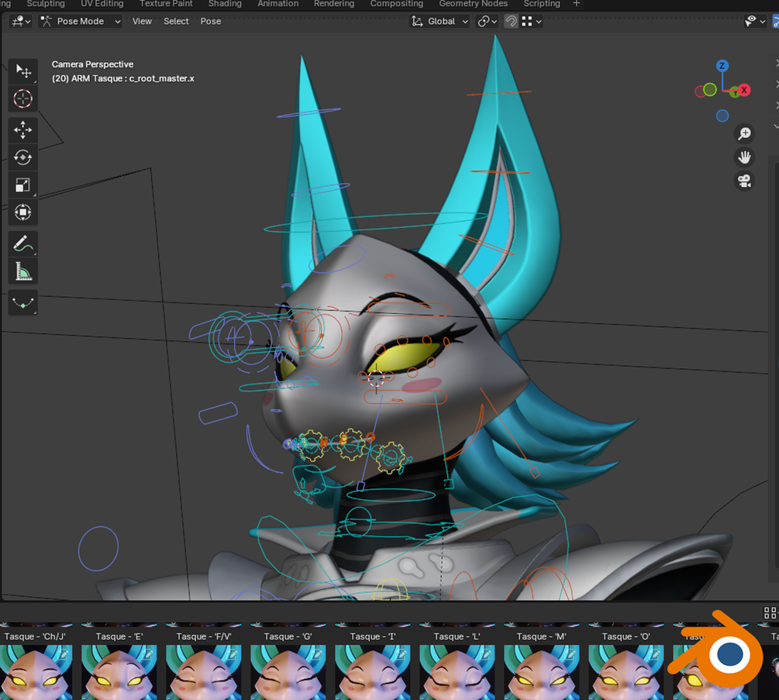Open the View menu

[142, 22]
